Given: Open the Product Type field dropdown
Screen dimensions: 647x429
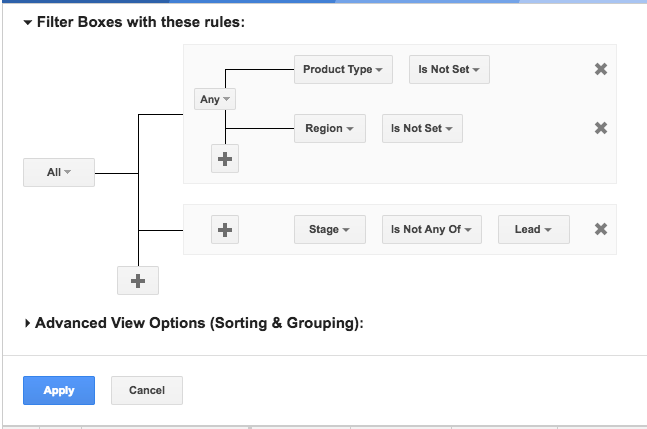Looking at the screenshot, I should pos(343,69).
